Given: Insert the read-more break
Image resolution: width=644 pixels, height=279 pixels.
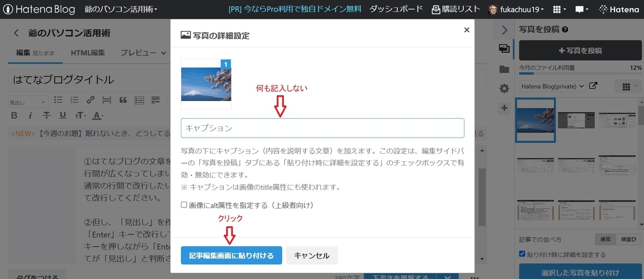Looking at the screenshot, I should [x=107, y=100].
